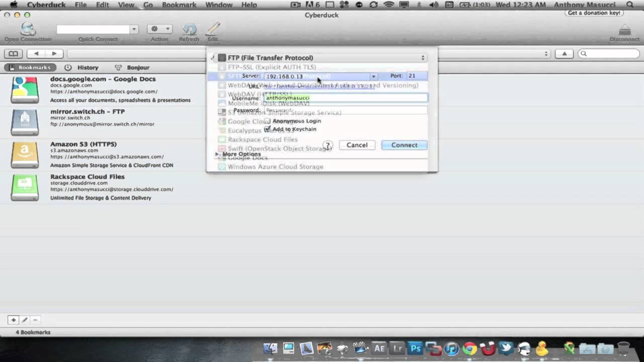Click the Edit pencil toolbar icon
The width and height of the screenshot is (644, 362).
pos(213,28)
